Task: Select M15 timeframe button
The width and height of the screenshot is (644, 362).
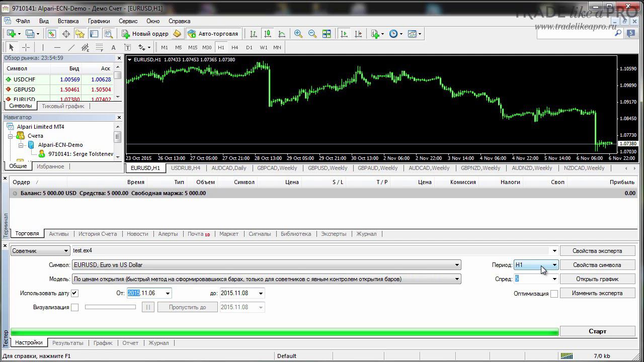Action: click(193, 47)
